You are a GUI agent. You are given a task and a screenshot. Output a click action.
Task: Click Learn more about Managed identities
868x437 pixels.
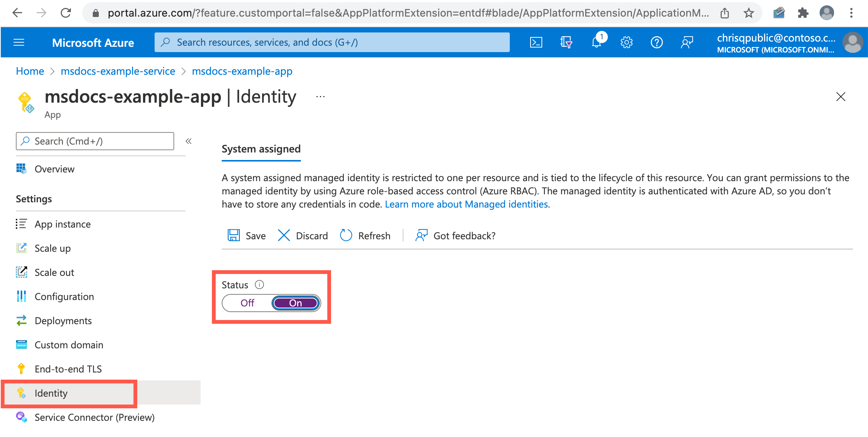(x=466, y=204)
